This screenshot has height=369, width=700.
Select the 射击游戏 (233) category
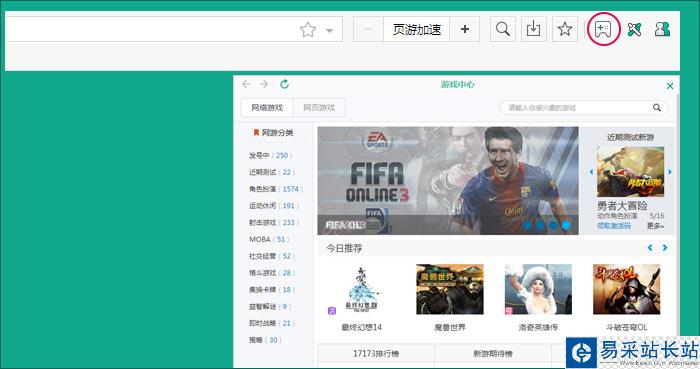[x=274, y=222]
